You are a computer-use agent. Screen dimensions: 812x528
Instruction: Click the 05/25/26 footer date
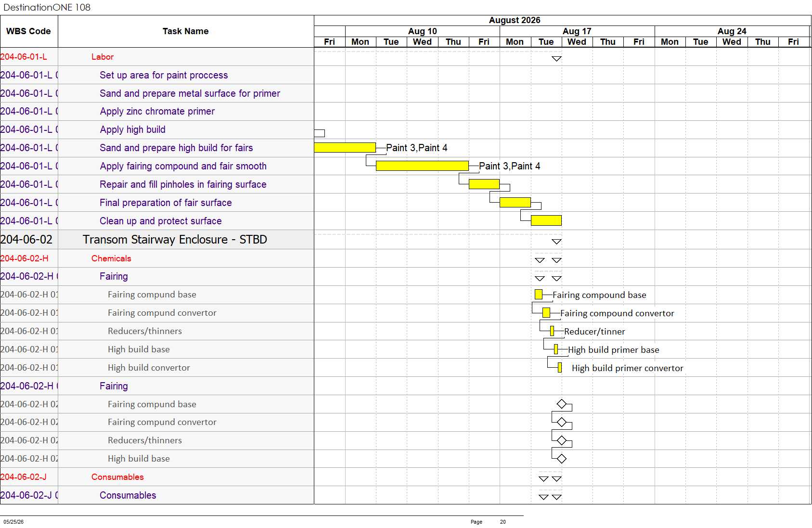[13, 522]
